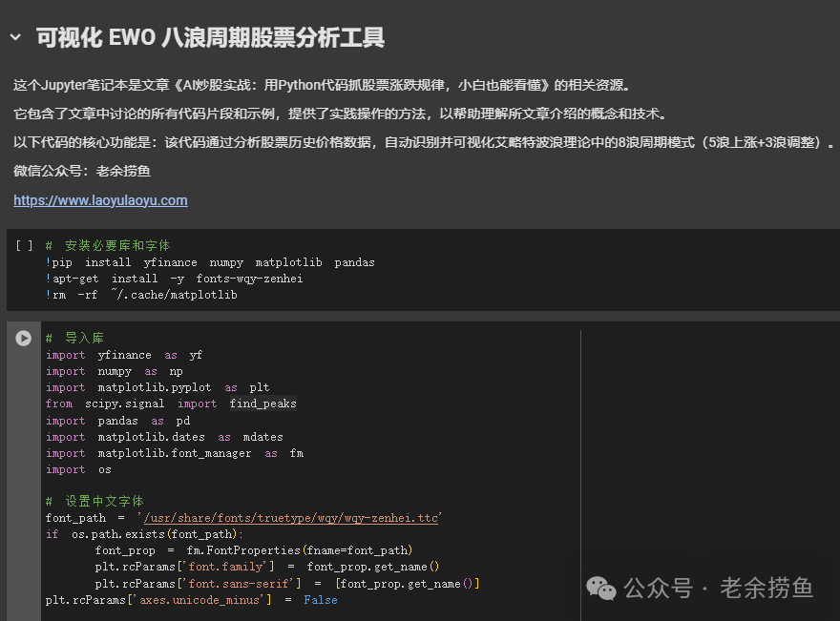Click the paragraph starting 这个Jupyter笔记本是文章
Screen dimensions: 840x621
tap(325, 85)
